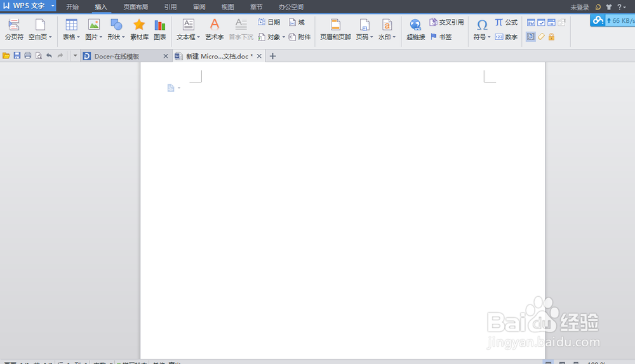Close the Docer-在线模板 tab
This screenshot has width=635, height=364.
[x=166, y=56]
